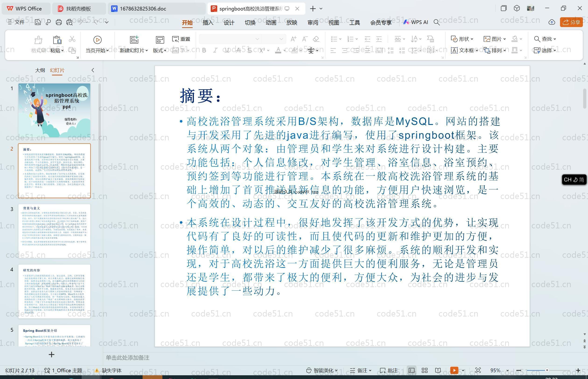Open the 动画 ribbon tab
Viewport: 588px width, 379px height.
[x=271, y=23]
